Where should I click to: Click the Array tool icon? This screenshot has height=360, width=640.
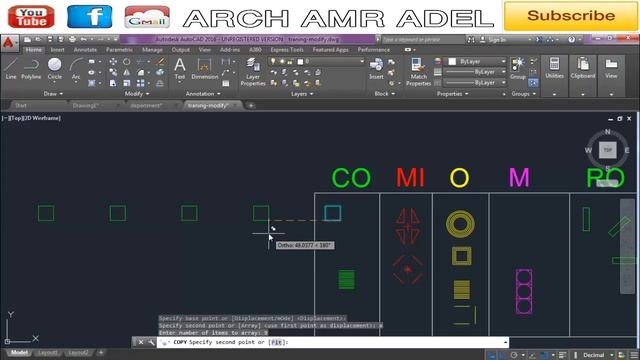[140, 83]
